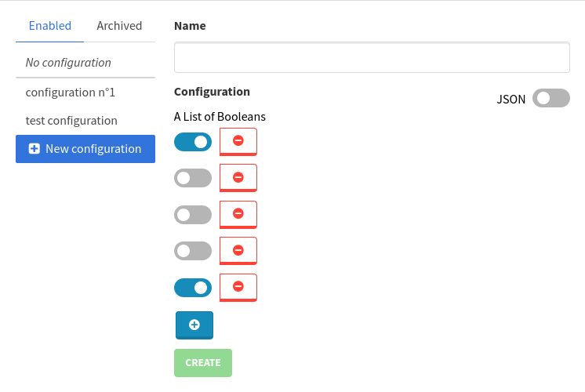
Task: Switch to the Archived tab
Action: click(119, 26)
